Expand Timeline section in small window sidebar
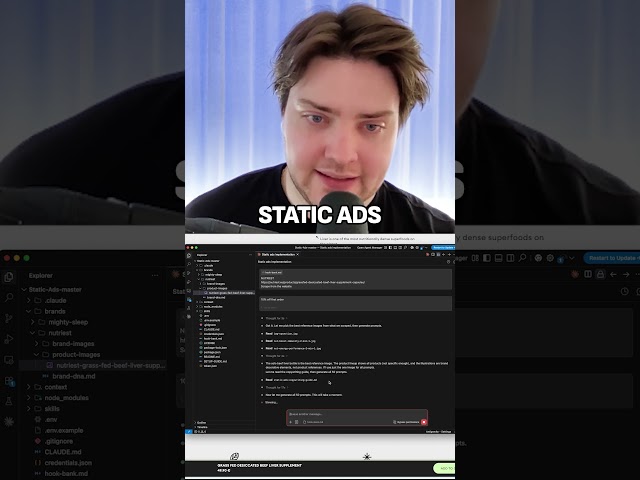640x480 pixels. pos(201,427)
